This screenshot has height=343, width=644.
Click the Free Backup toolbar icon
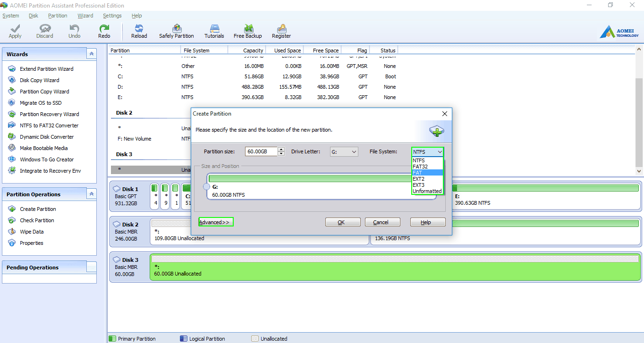point(248,32)
